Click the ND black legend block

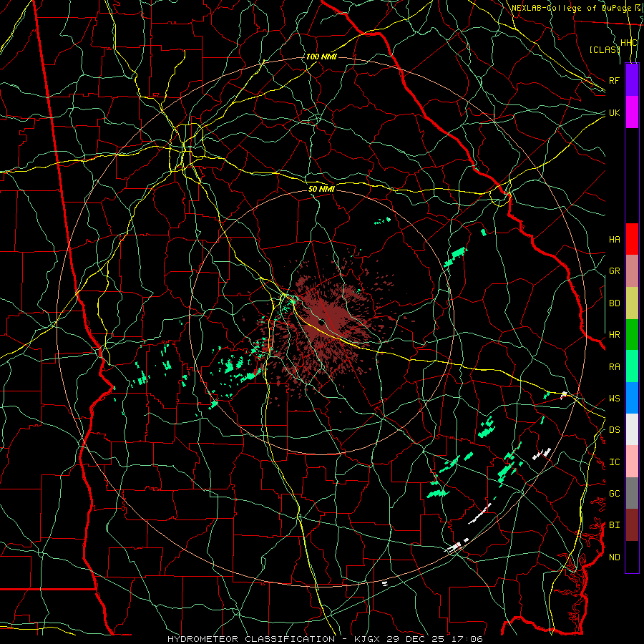[632, 557]
